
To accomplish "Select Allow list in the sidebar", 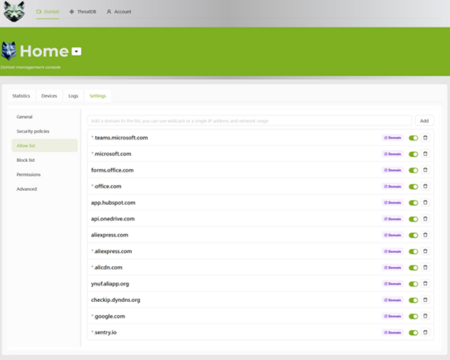I will pyautogui.click(x=45, y=146).
